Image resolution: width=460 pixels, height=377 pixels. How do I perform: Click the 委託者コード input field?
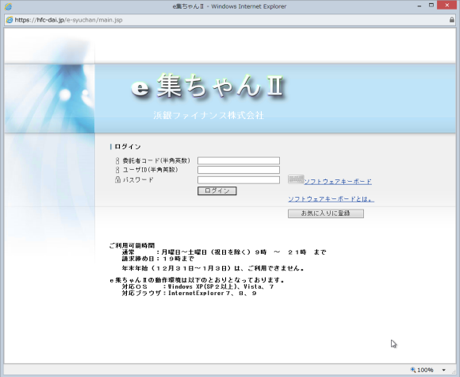(x=238, y=161)
